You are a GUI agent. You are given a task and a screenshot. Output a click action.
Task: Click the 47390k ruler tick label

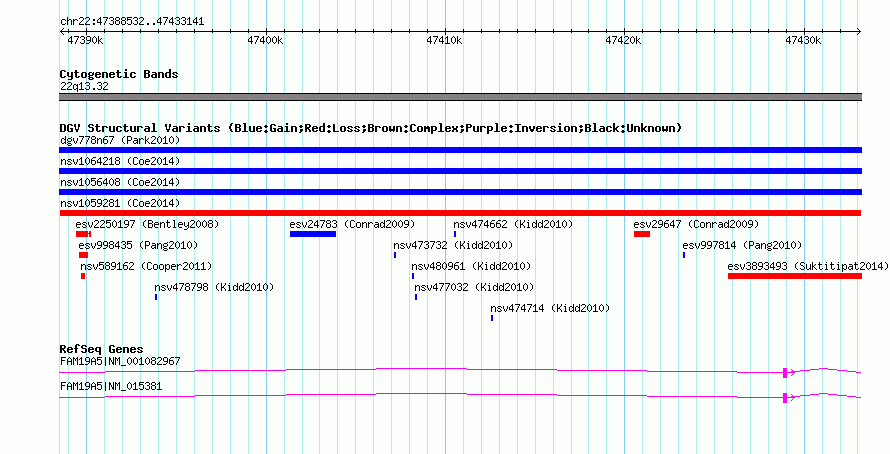(85, 40)
